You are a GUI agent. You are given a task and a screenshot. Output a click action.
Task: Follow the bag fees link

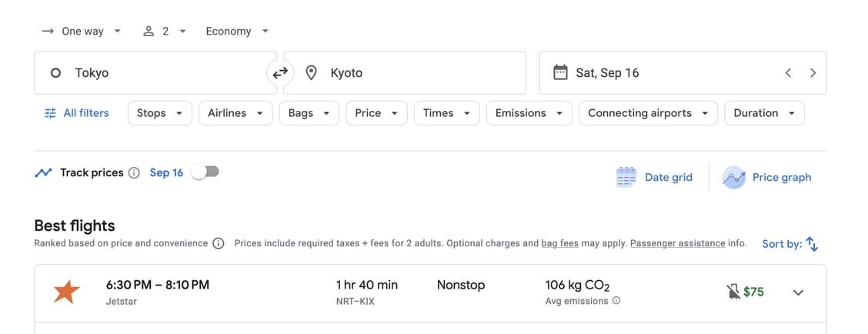[559, 243]
